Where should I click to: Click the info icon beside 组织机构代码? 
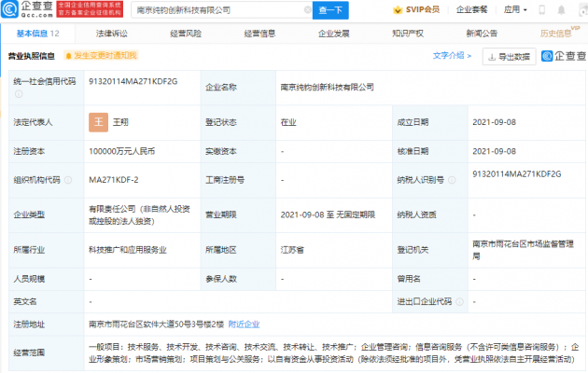pyautogui.click(x=66, y=179)
